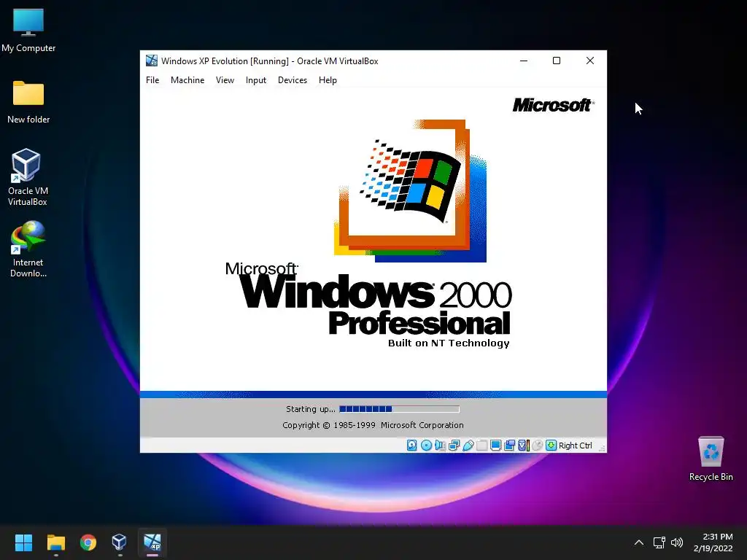Click the display status icon
This screenshot has height=560, width=747.
coord(495,446)
